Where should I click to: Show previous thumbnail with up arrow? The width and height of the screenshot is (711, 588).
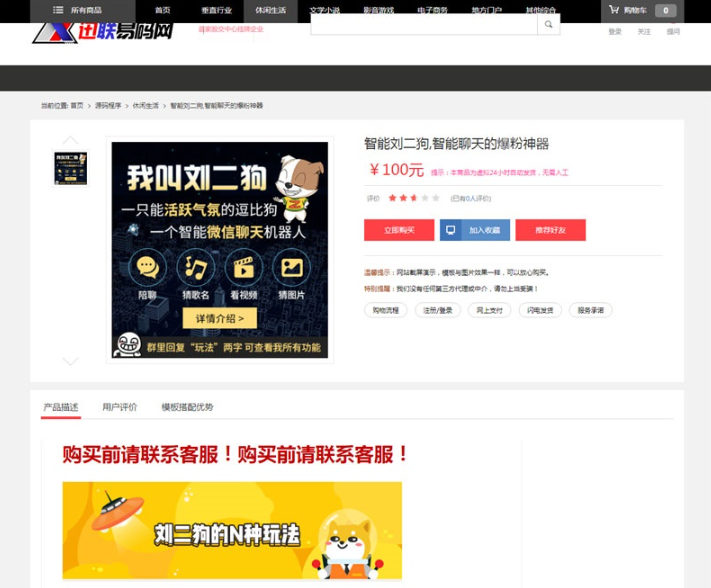coord(70,140)
